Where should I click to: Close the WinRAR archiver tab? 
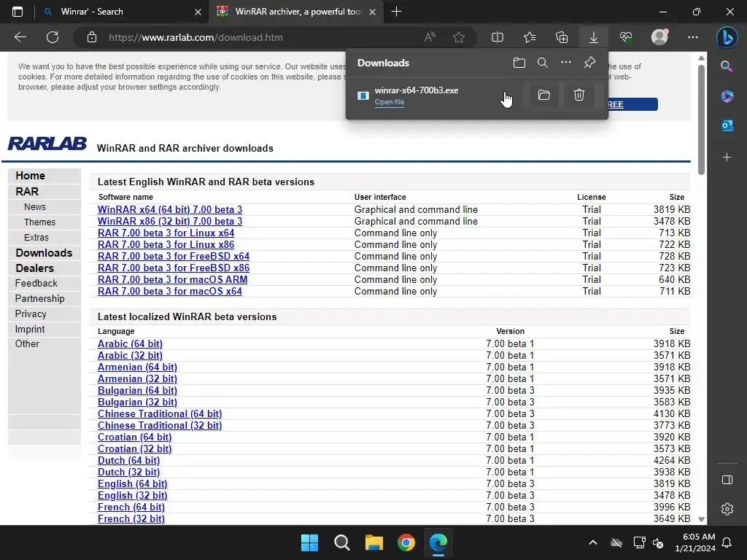tap(373, 12)
